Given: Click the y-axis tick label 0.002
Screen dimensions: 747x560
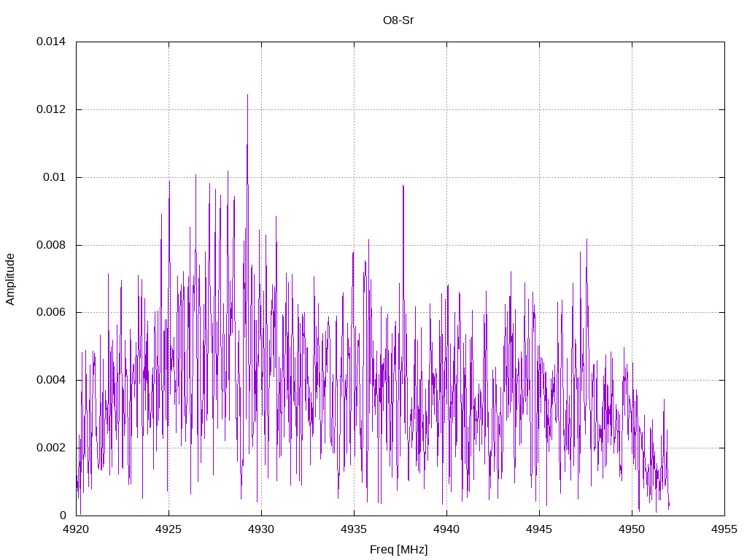Looking at the screenshot, I should tap(51, 448).
